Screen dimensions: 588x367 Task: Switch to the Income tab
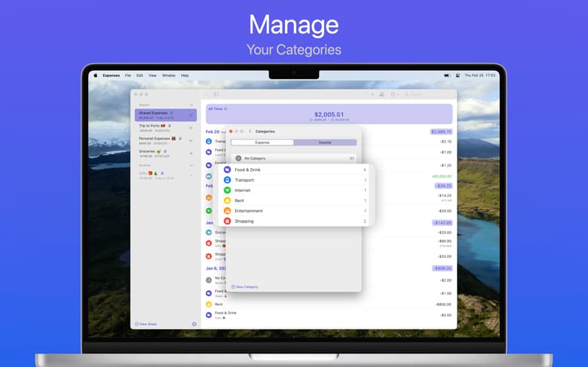pyautogui.click(x=325, y=142)
